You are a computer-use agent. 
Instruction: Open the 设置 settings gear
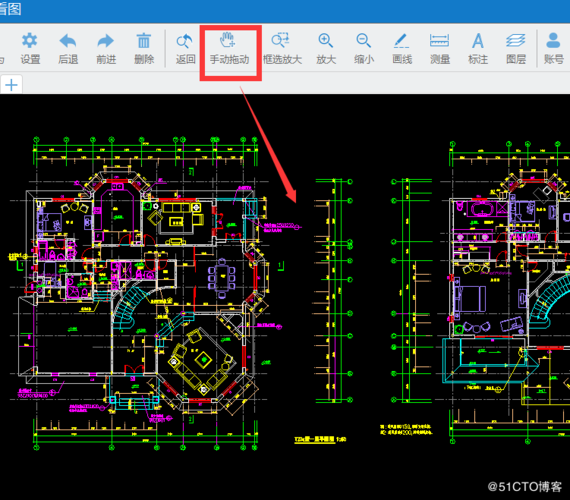click(x=30, y=48)
